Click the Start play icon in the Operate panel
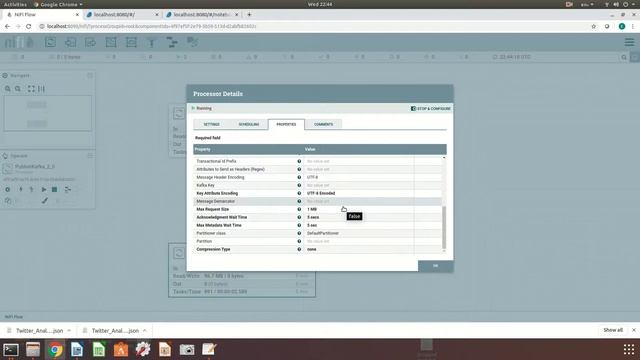The image size is (640, 360). coord(44,189)
